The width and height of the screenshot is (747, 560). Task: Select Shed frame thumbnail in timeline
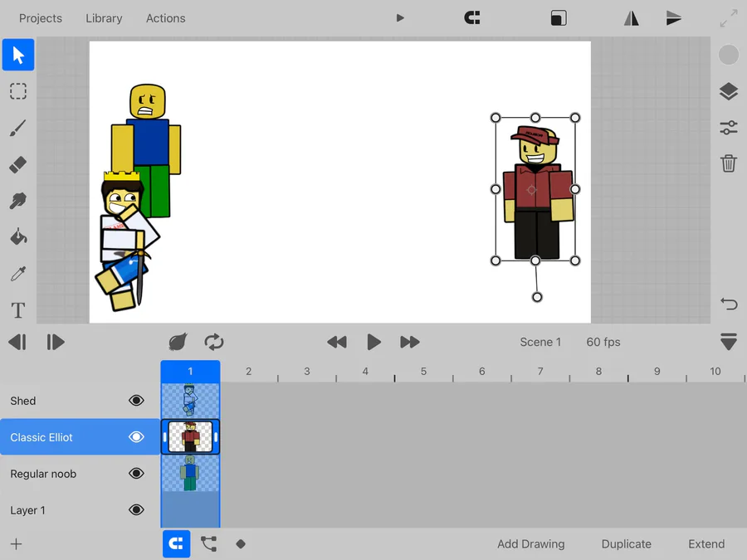[190, 401]
